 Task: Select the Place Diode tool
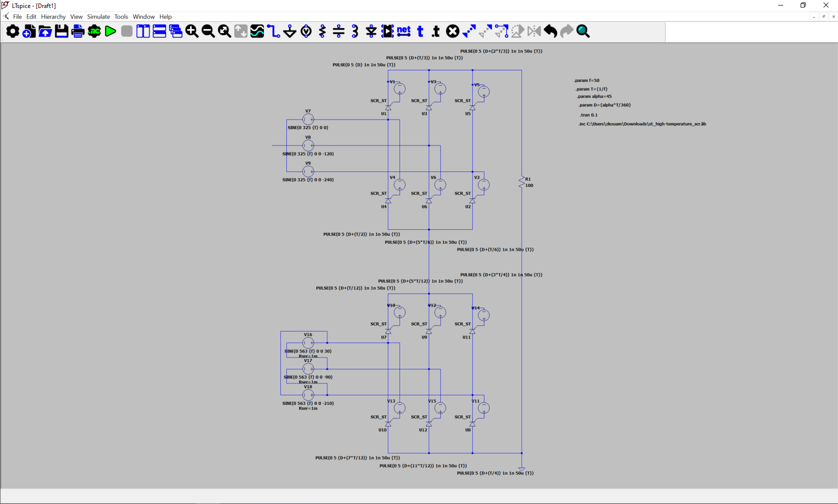coord(371,31)
